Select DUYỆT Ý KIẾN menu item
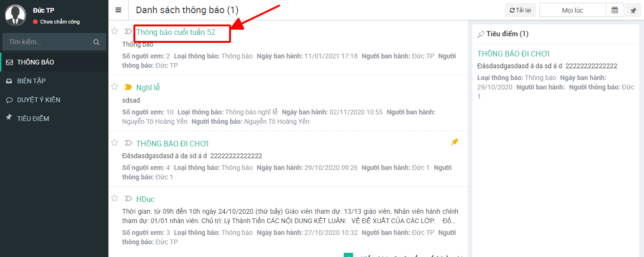Viewport: 644px width, 257px height. (x=39, y=100)
